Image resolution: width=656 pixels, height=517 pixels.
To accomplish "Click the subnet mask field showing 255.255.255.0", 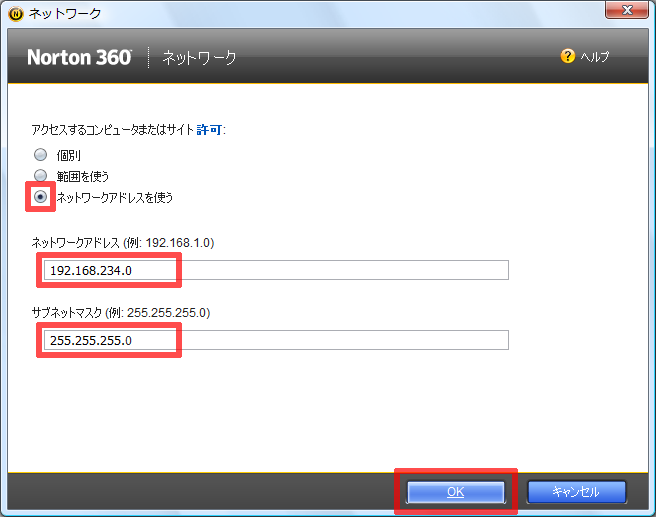I will tap(272, 340).
